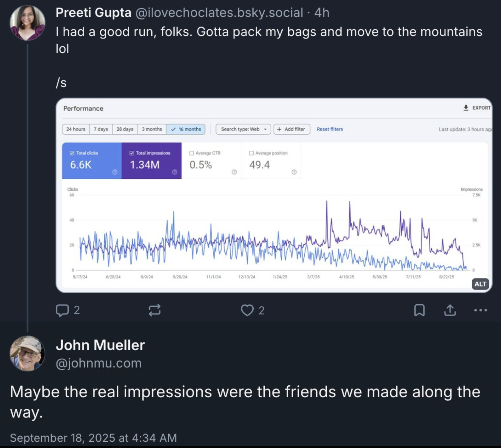Open the more options ellipsis menu
The height and width of the screenshot is (448, 501).
click(480, 311)
